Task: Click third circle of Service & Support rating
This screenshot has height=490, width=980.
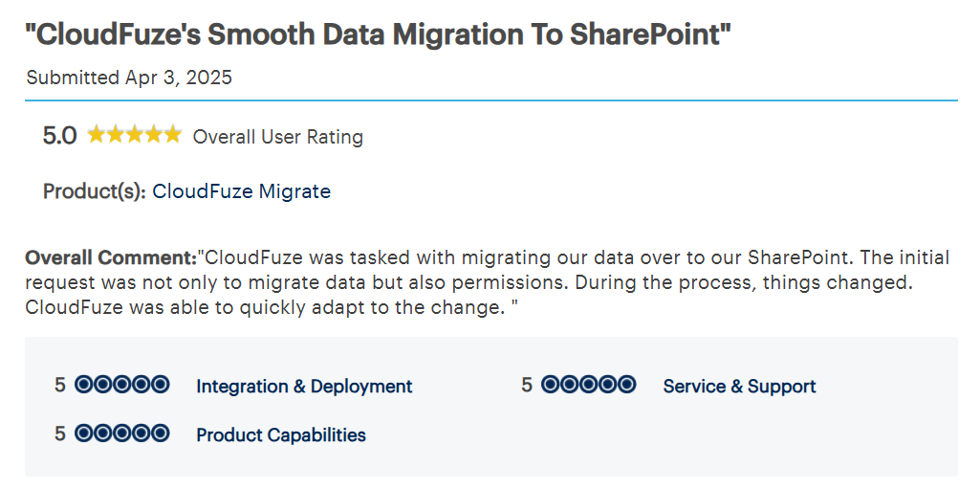Action: [588, 385]
